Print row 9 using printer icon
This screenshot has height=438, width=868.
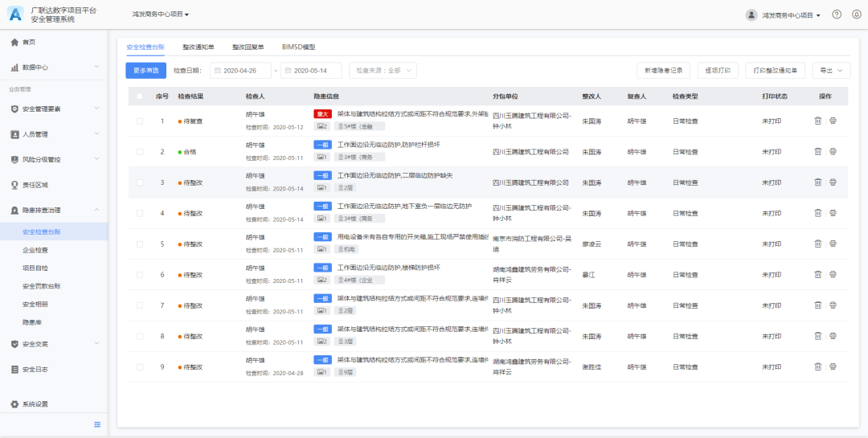coord(833,366)
